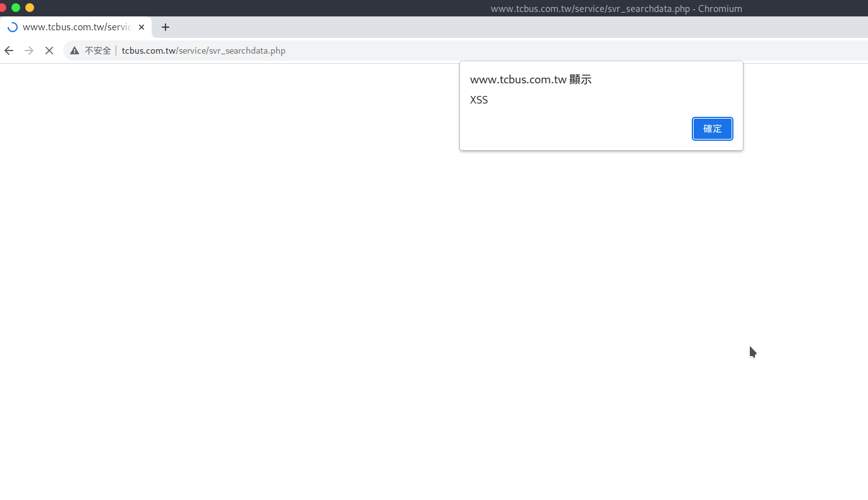The height and width of the screenshot is (500, 868).
Task: Open the not secure warning icon
Action: [x=75, y=51]
